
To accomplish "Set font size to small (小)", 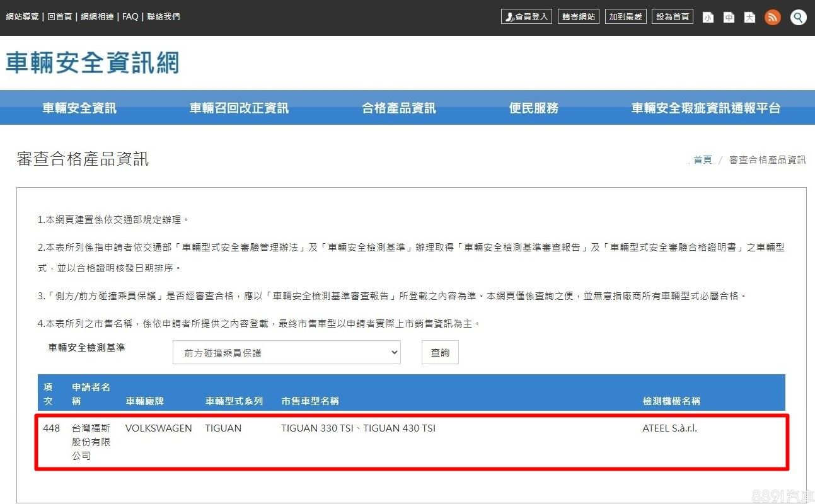I will pos(708,17).
